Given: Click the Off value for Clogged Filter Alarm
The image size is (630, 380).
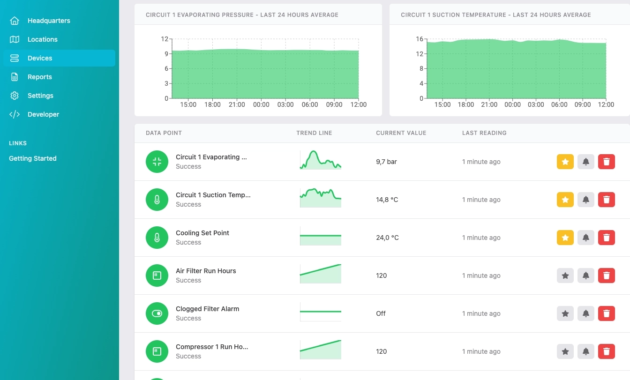Looking at the screenshot, I should click(380, 313).
